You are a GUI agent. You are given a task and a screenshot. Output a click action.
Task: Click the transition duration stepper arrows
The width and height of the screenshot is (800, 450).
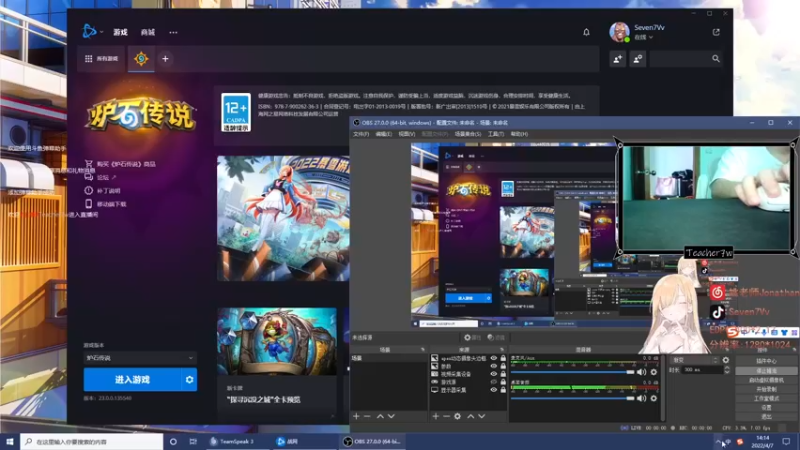[x=727, y=370]
